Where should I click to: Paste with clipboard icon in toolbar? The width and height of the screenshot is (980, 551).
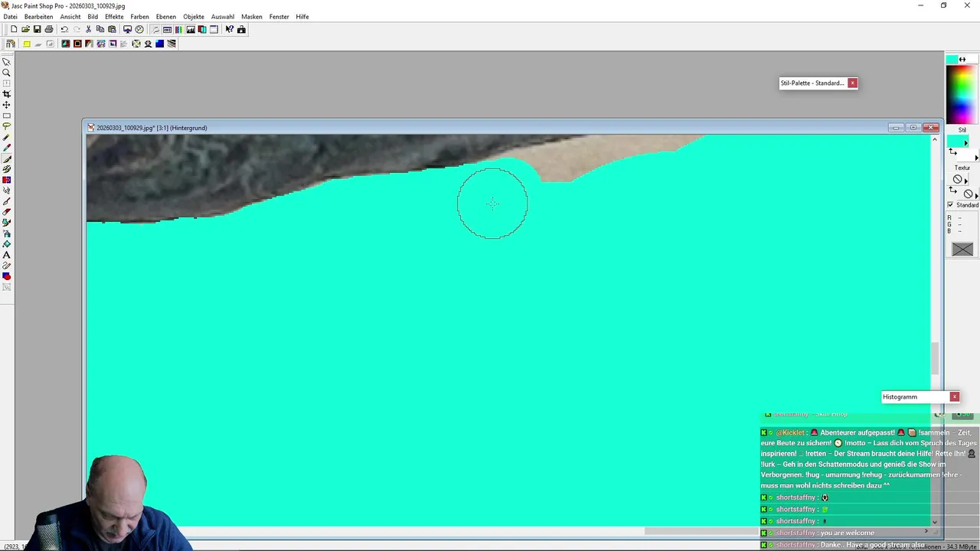click(112, 29)
